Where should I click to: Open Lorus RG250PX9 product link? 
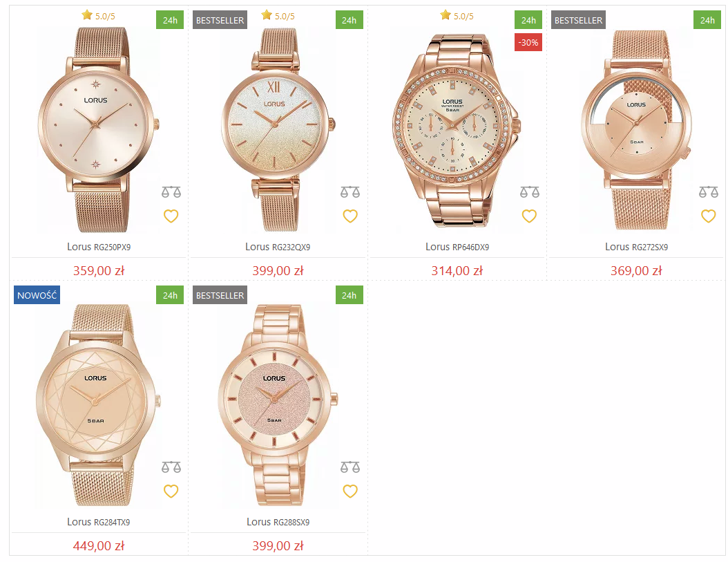click(99, 247)
